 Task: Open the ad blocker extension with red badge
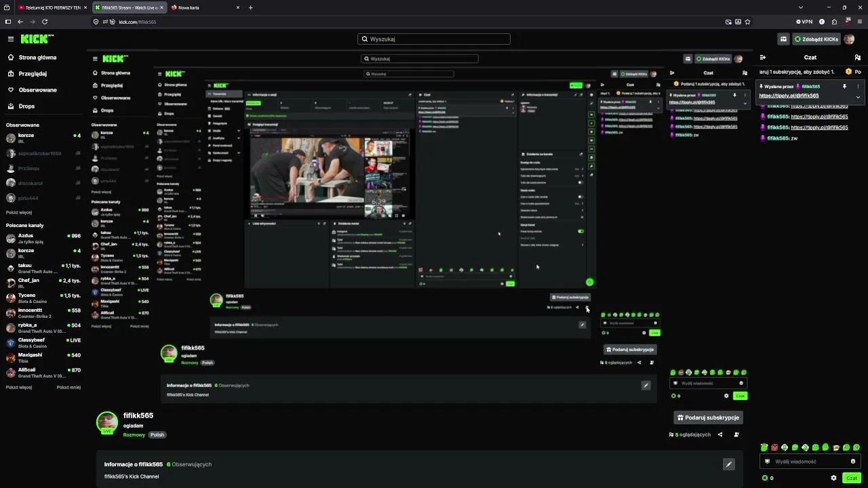tap(847, 22)
